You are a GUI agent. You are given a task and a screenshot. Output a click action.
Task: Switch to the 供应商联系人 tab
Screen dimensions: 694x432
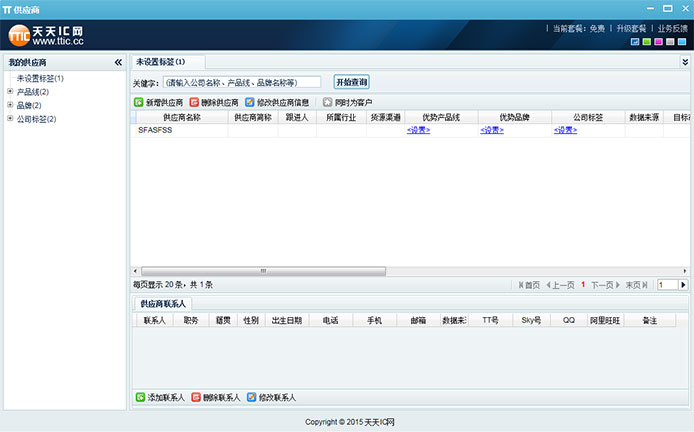pos(162,303)
